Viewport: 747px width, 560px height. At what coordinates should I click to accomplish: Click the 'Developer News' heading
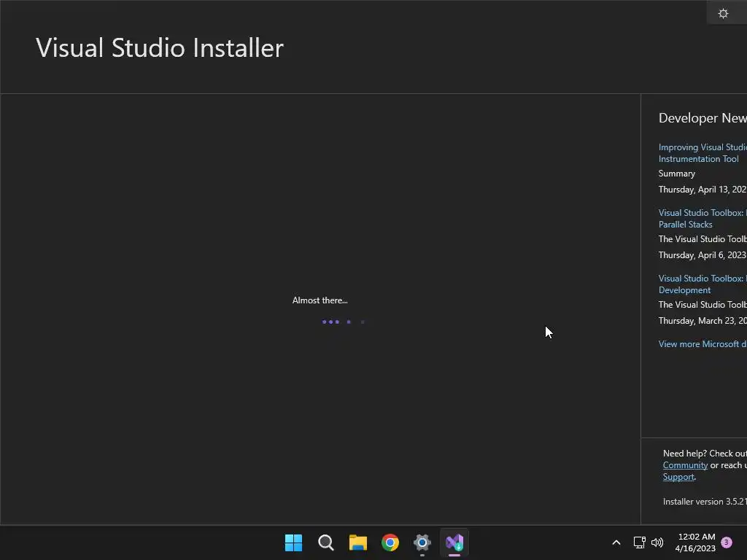pyautogui.click(x=703, y=118)
